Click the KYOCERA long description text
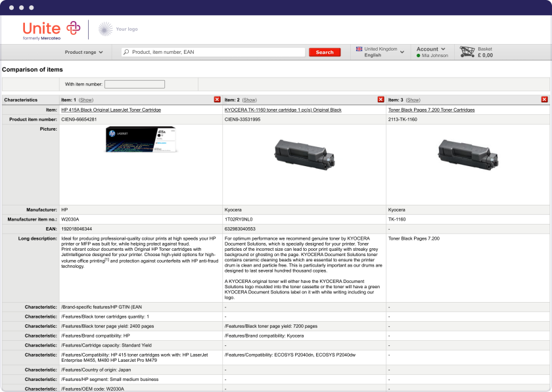This screenshot has width=552, height=392. (304, 268)
